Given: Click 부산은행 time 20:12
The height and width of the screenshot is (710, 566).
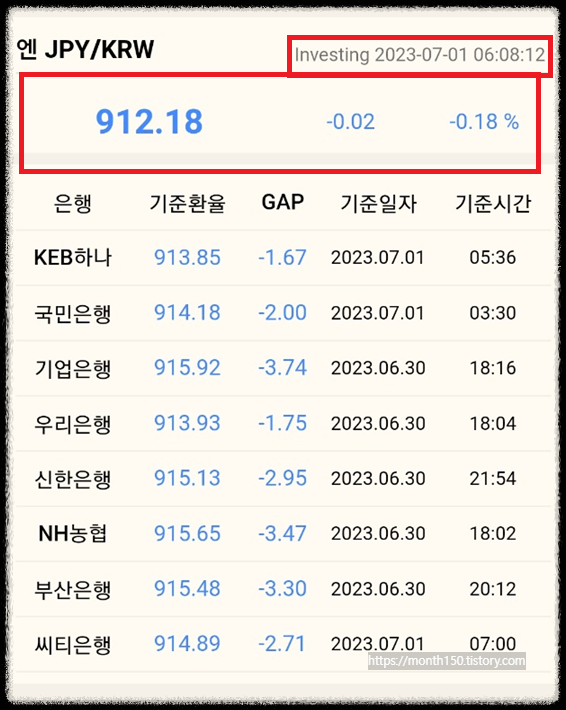Looking at the screenshot, I should pyautogui.click(x=493, y=590).
